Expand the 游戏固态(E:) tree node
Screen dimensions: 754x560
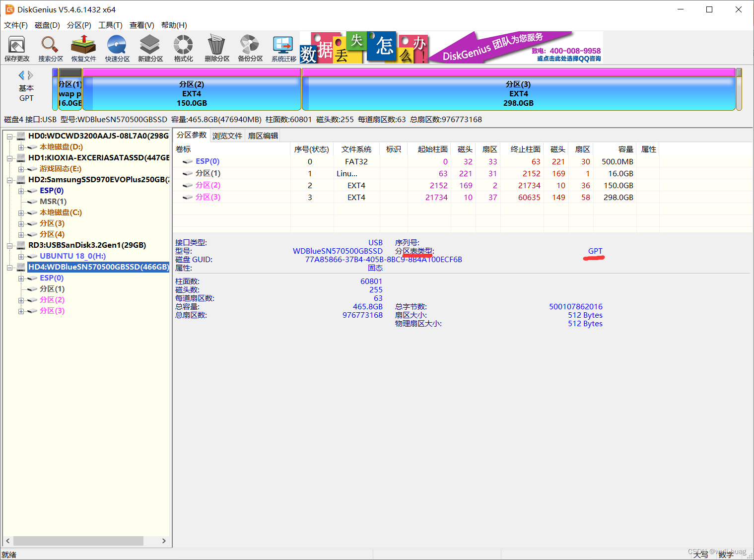21,169
